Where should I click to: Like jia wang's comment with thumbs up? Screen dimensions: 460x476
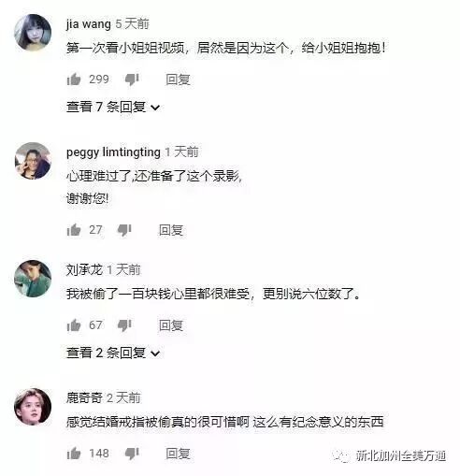74,79
